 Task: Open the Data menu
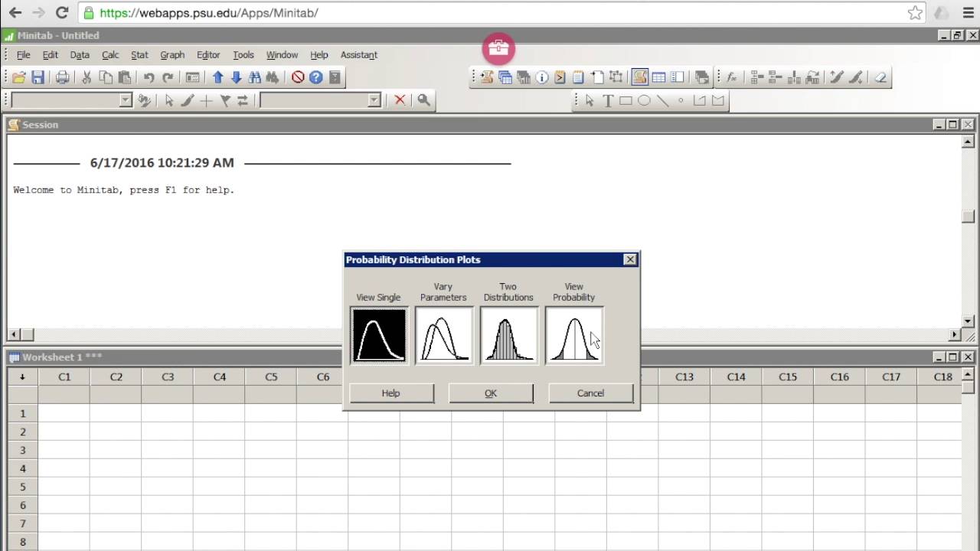(80, 55)
